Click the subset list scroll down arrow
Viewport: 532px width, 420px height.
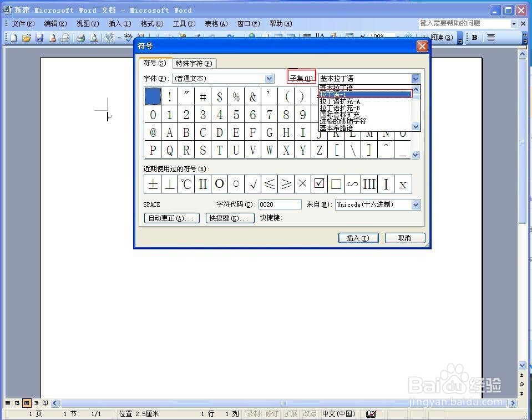[416, 127]
